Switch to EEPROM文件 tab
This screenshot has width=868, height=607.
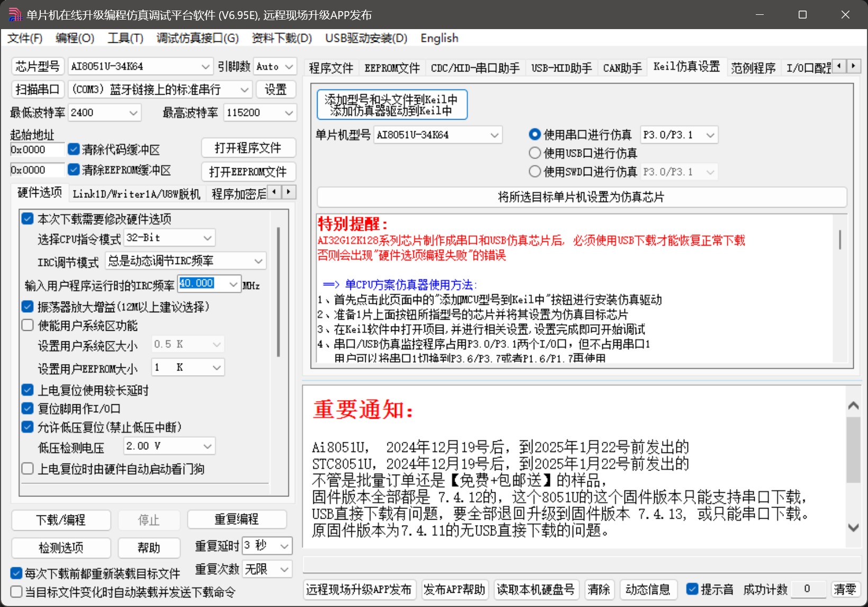coord(392,68)
